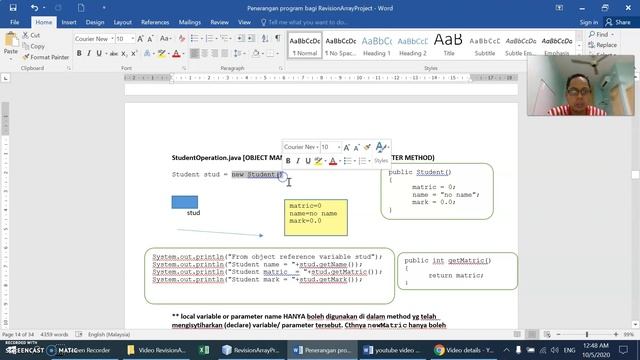
Task: Open the View tab
Action: (x=244, y=22)
